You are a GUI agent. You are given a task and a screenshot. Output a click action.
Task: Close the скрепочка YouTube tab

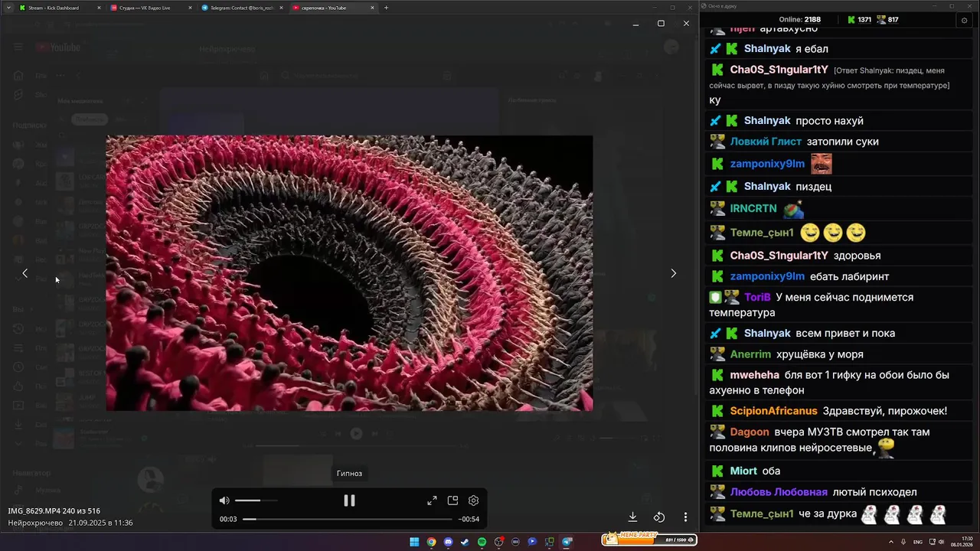coord(372,8)
